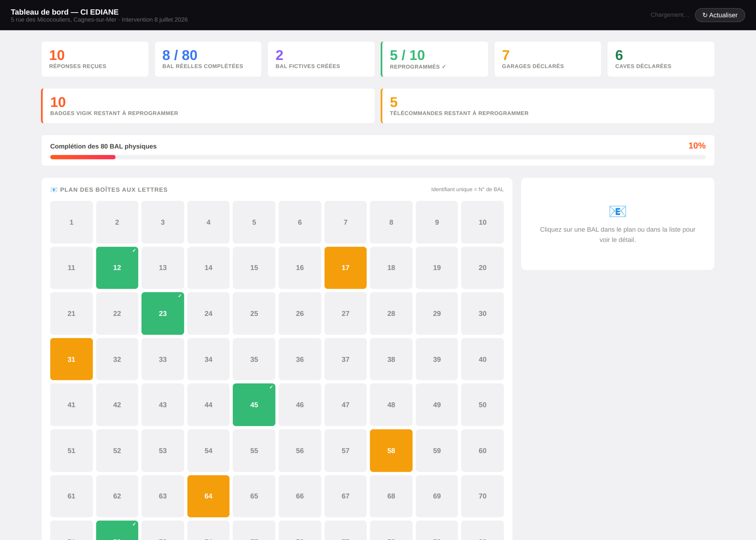The width and height of the screenshot is (756, 540).
Task: Click the envelope icon in detail panel
Action: [617, 211]
